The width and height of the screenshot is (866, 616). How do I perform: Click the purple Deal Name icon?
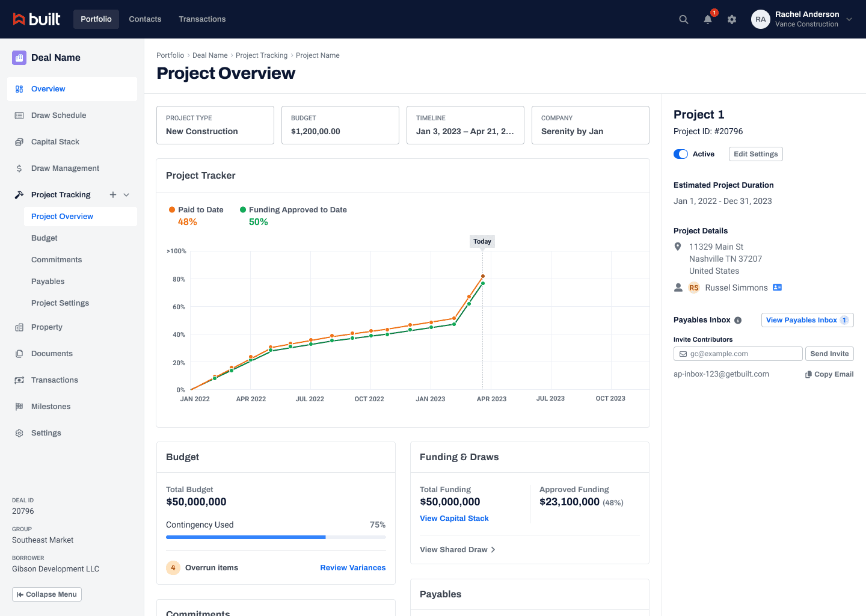19,58
